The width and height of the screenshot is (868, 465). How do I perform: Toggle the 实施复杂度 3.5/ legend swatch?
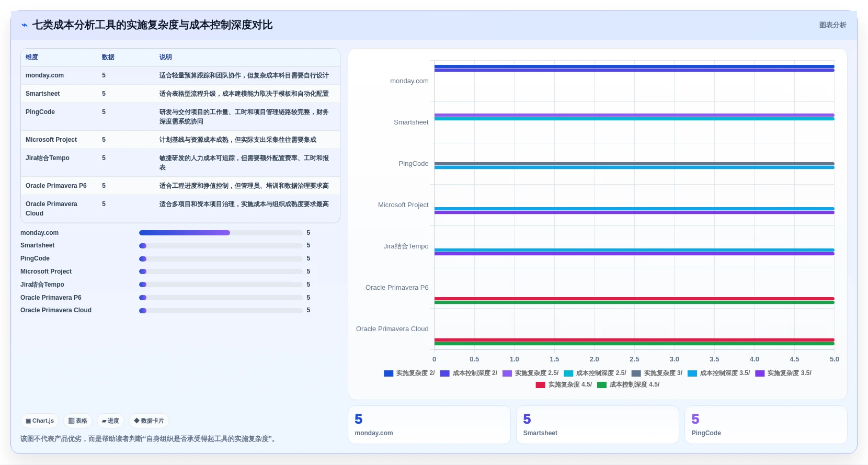point(760,373)
